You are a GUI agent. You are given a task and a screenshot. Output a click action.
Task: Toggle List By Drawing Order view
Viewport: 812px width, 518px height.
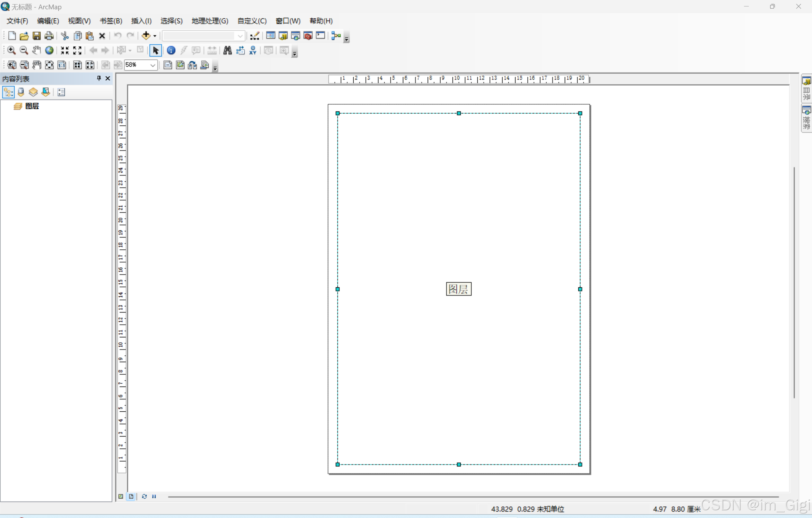pyautogui.click(x=8, y=92)
